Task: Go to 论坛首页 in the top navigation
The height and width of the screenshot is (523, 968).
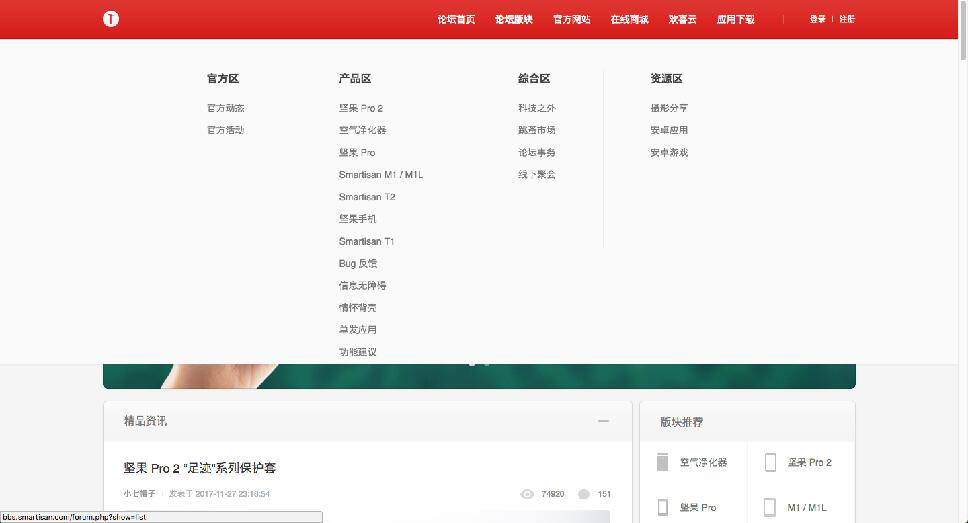Action: pos(456,19)
